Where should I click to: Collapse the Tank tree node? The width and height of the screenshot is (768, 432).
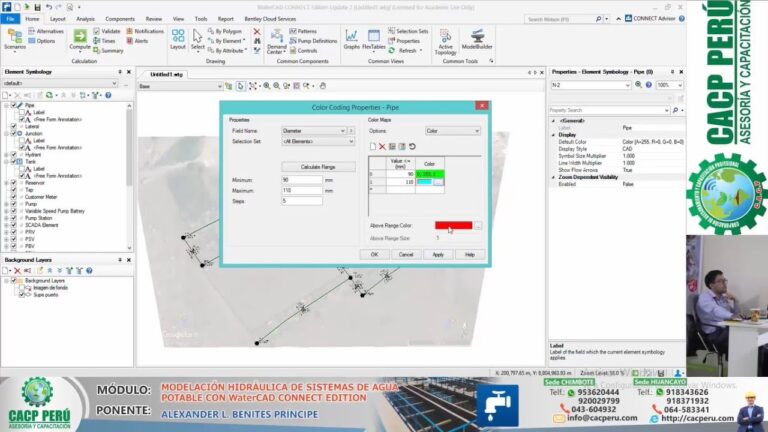pyautogui.click(x=6, y=162)
